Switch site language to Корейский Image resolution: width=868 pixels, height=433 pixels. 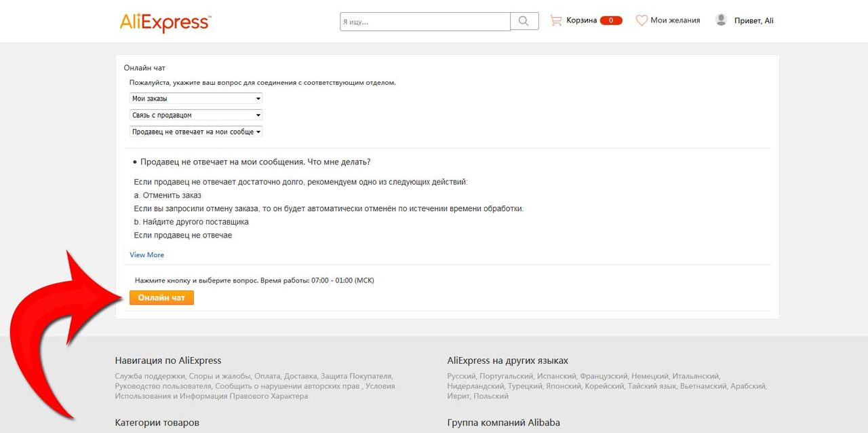pyautogui.click(x=604, y=386)
